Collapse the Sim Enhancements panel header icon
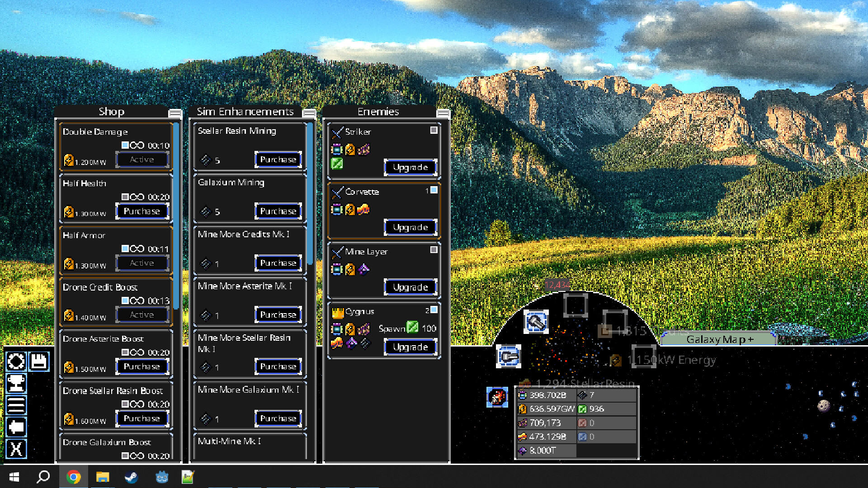868x488 pixels. click(309, 113)
